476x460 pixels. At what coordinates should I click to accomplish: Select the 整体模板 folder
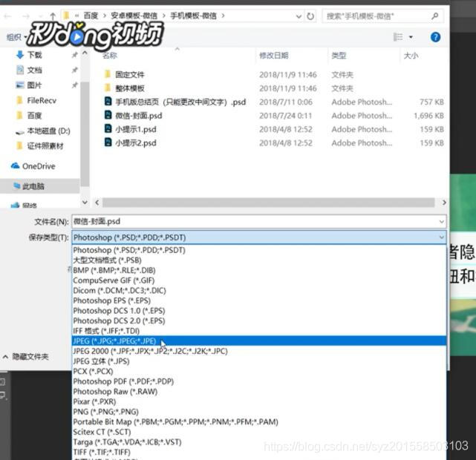click(x=130, y=88)
